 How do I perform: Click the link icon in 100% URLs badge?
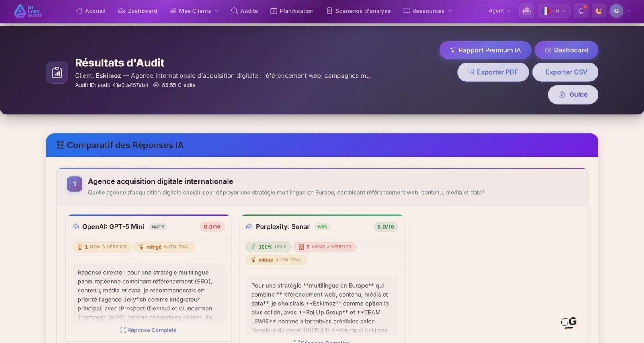253,247
